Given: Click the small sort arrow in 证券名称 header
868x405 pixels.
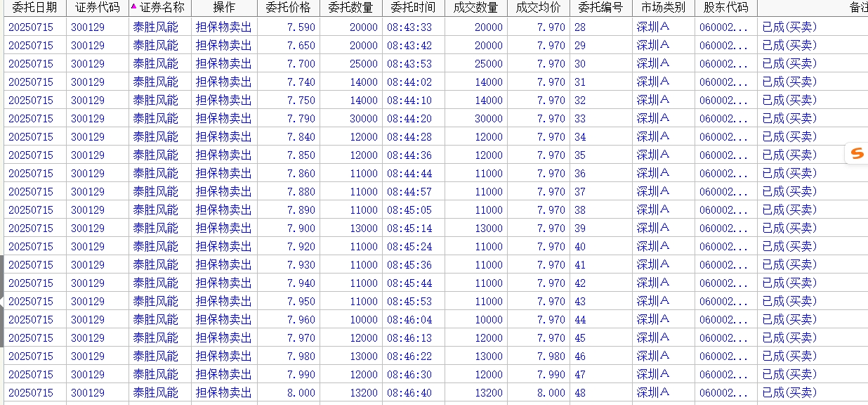Looking at the screenshot, I should click(133, 6).
